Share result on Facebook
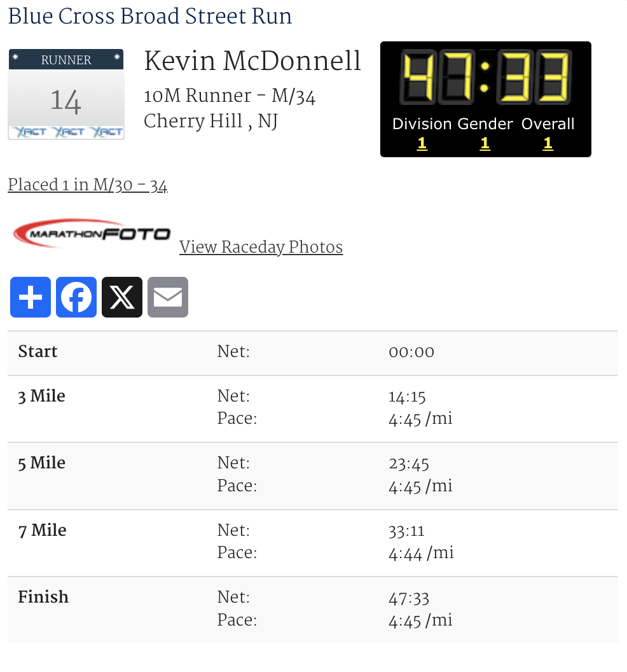This screenshot has height=672, width=627. (x=76, y=297)
